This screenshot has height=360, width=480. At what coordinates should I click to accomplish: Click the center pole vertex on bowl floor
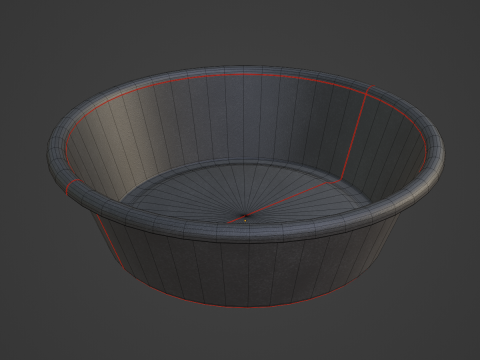click(x=245, y=216)
